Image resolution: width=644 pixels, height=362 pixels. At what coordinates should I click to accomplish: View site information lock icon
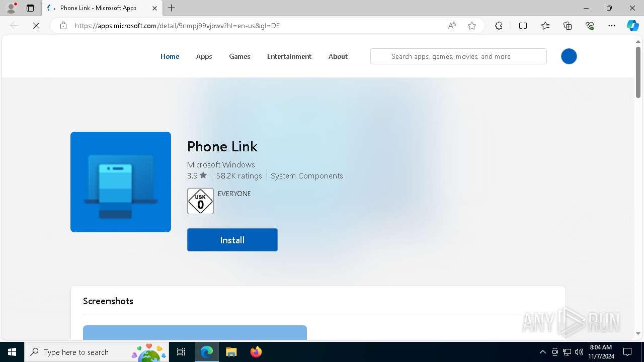[63, 26]
